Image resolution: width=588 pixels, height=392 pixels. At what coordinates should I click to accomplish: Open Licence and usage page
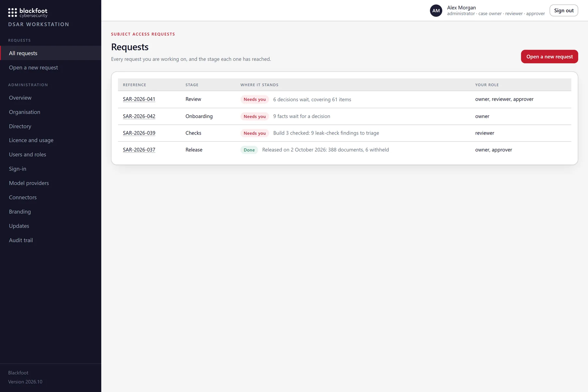51,140
